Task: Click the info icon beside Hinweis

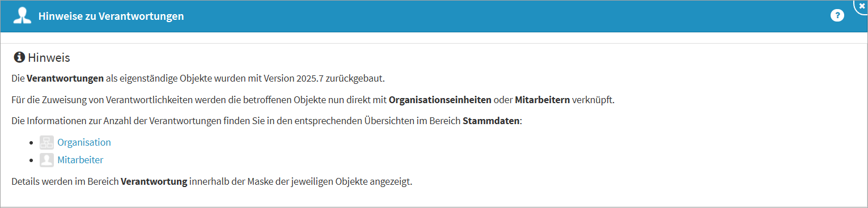Action: (x=19, y=57)
